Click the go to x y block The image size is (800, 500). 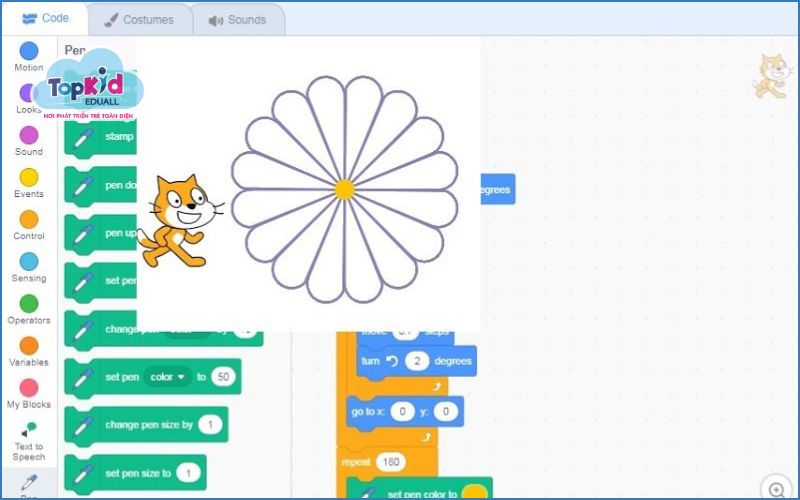click(405, 412)
